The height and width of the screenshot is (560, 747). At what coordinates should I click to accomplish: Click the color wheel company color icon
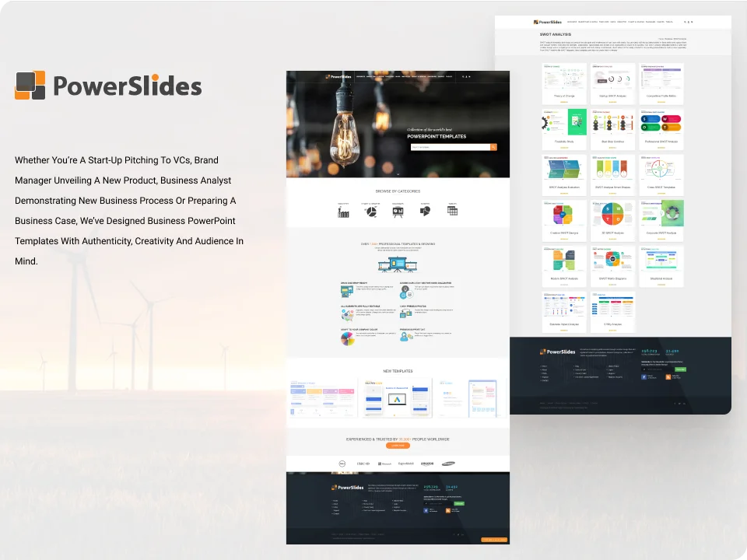(x=347, y=338)
